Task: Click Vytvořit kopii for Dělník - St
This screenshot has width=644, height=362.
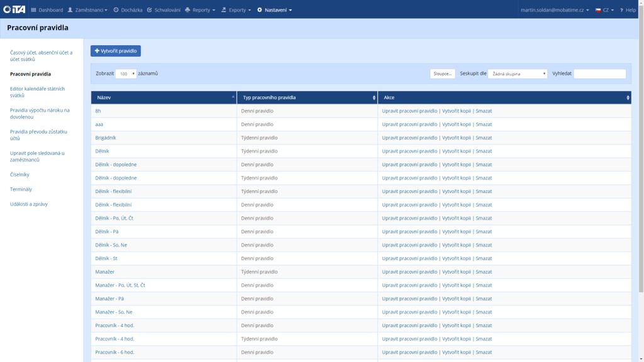Action: [x=457, y=258]
